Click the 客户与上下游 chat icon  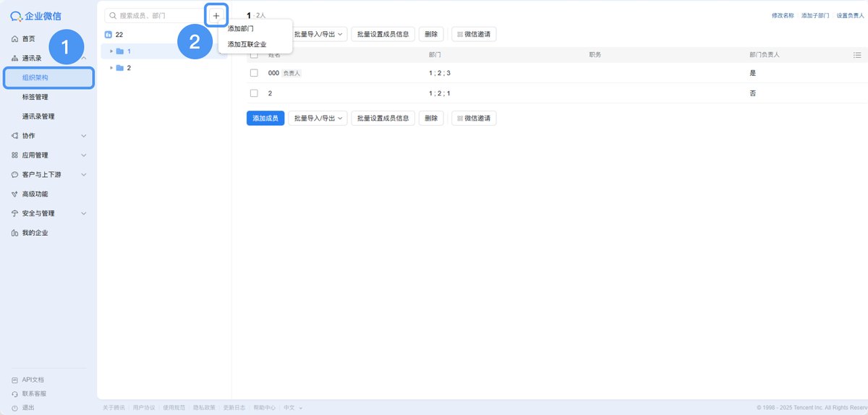tap(15, 175)
